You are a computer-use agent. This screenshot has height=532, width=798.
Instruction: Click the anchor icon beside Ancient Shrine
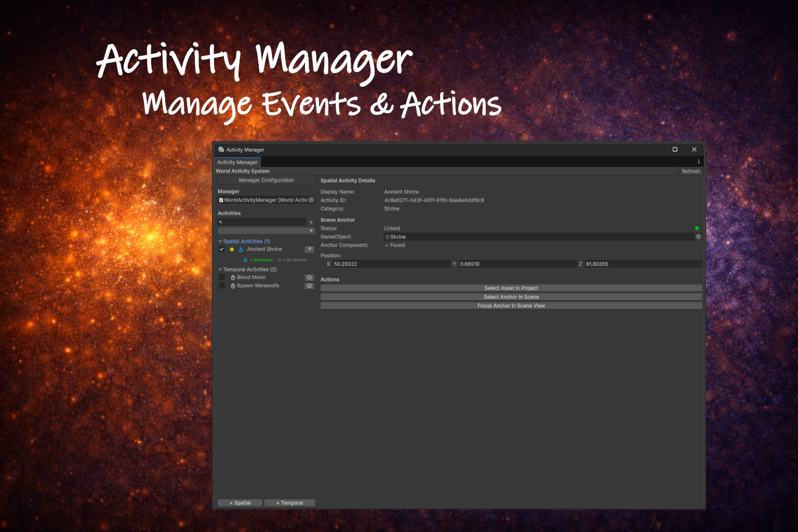[241, 249]
